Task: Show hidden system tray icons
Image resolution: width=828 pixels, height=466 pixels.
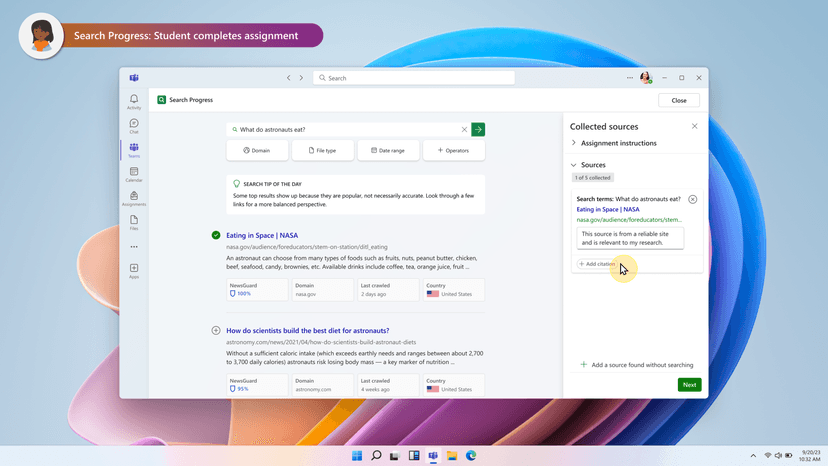Action: coord(753,455)
